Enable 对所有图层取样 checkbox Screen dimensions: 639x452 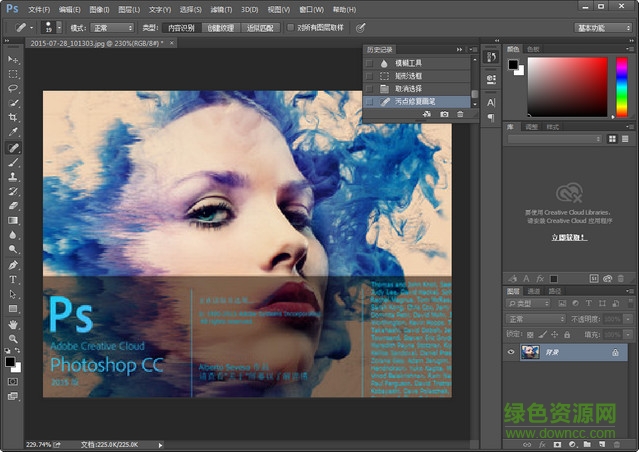291,28
